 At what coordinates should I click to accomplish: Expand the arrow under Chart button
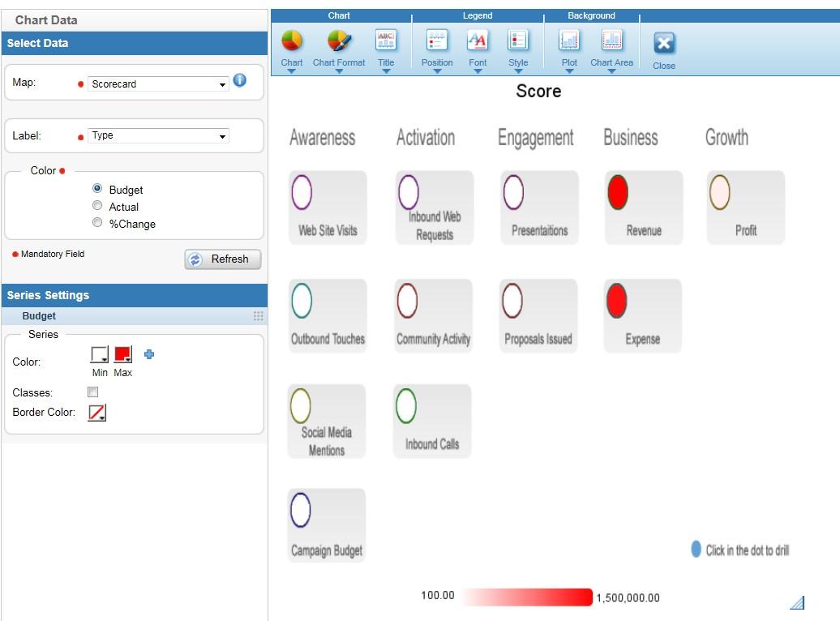tap(292, 71)
